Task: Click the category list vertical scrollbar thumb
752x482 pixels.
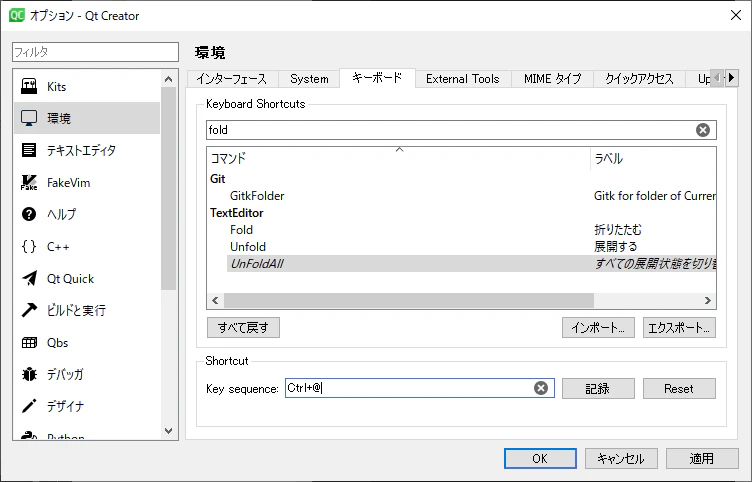Action: [168, 188]
